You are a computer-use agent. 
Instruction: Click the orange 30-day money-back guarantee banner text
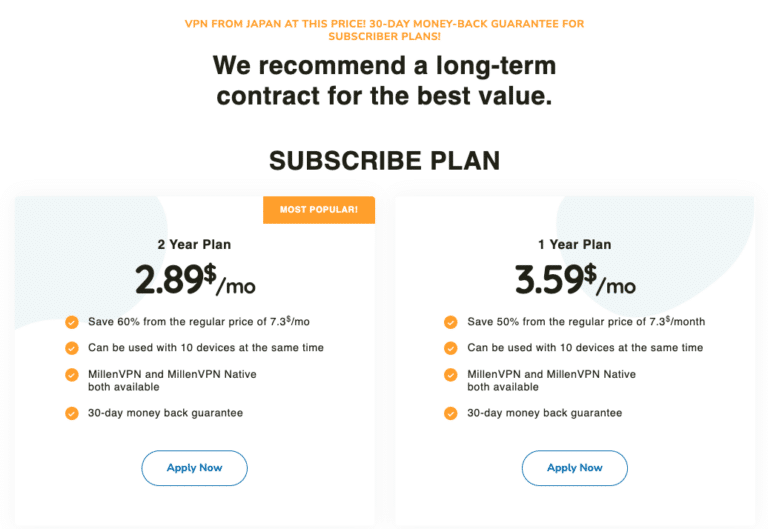point(384,30)
